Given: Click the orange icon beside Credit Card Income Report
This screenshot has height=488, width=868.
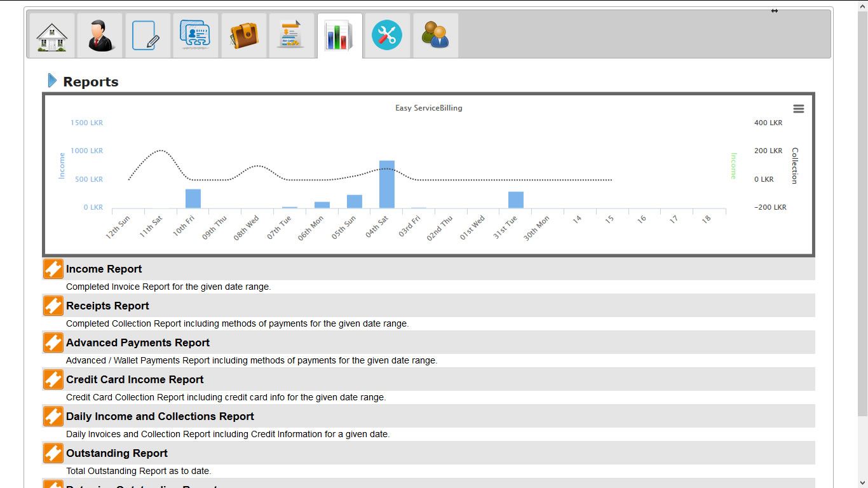Looking at the screenshot, I should click(53, 379).
